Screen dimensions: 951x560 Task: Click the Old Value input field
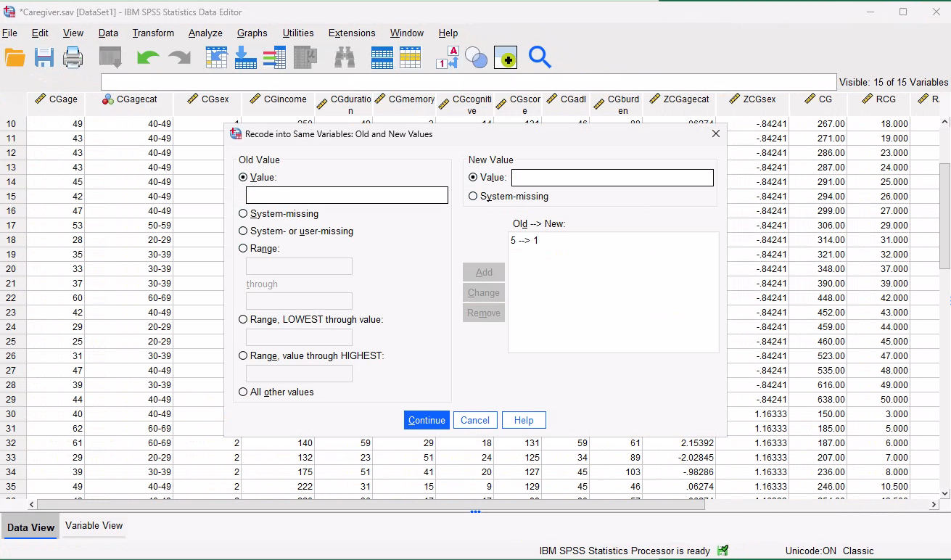click(347, 195)
